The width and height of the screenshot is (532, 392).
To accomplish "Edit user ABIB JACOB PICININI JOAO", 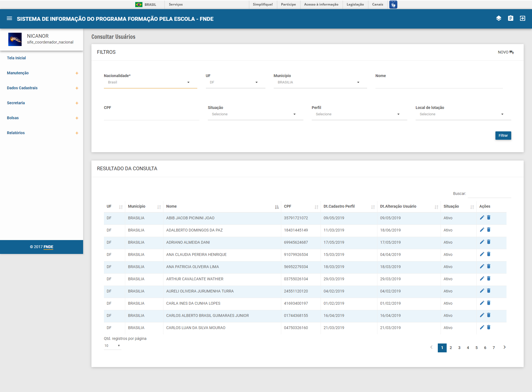I will click(482, 218).
